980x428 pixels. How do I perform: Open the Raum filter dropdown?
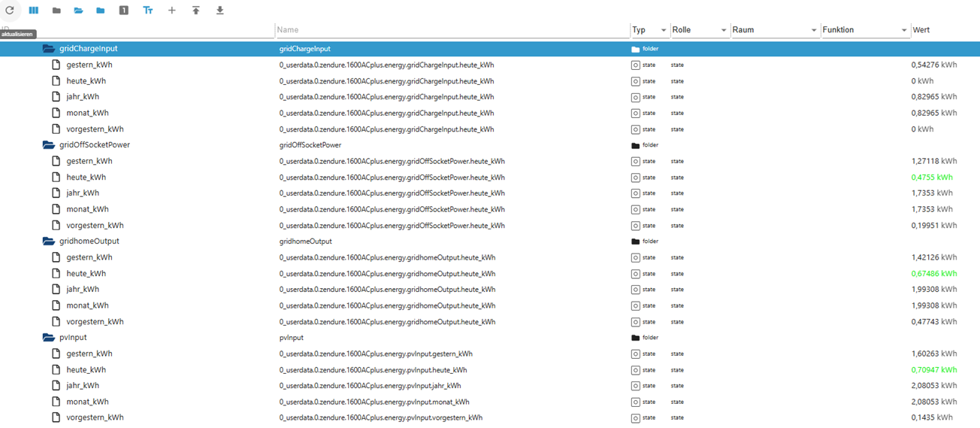(775, 30)
